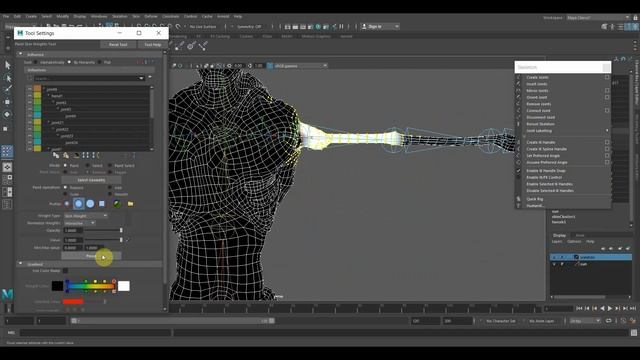Set Mode to Paint Select
Viewport: 640px width, 360px height.
(x=110, y=166)
